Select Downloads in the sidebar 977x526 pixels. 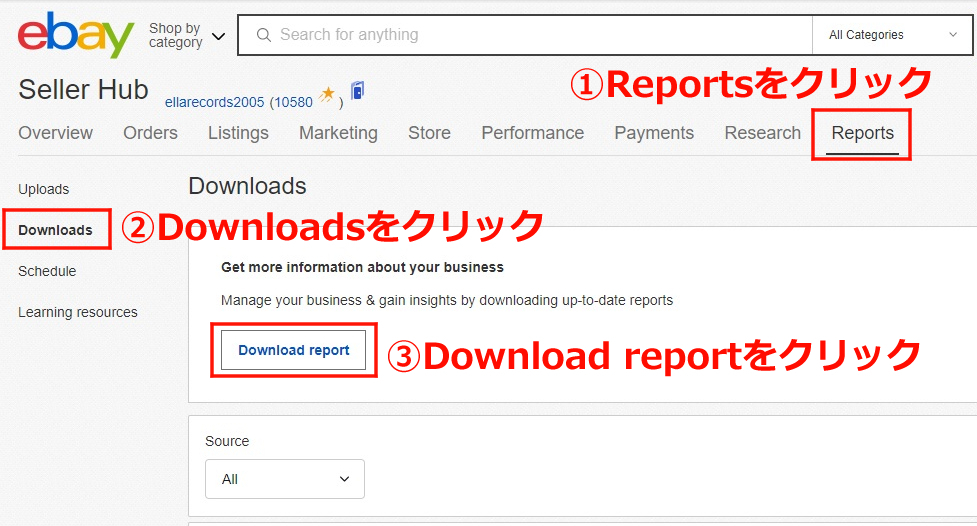(x=55, y=230)
